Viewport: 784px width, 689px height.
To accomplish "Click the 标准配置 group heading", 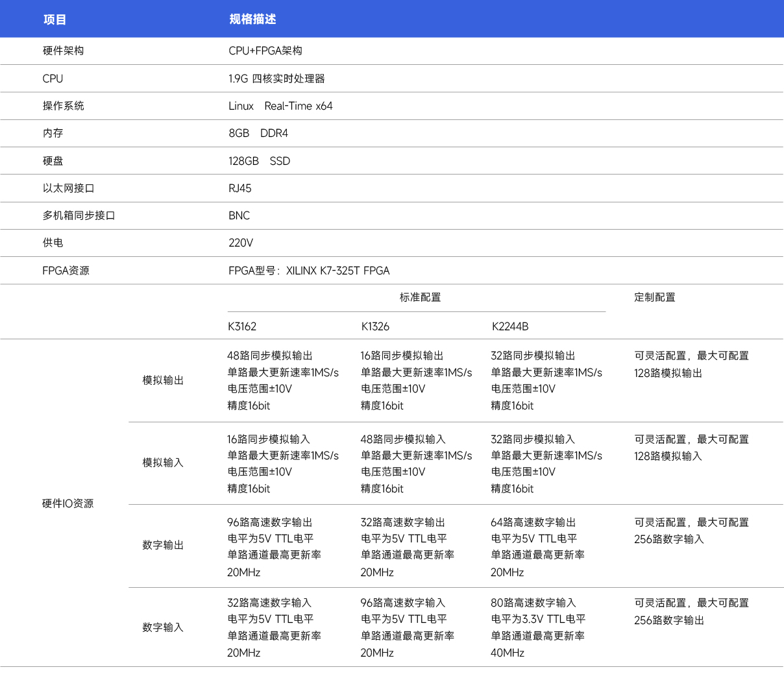I will 420,297.
